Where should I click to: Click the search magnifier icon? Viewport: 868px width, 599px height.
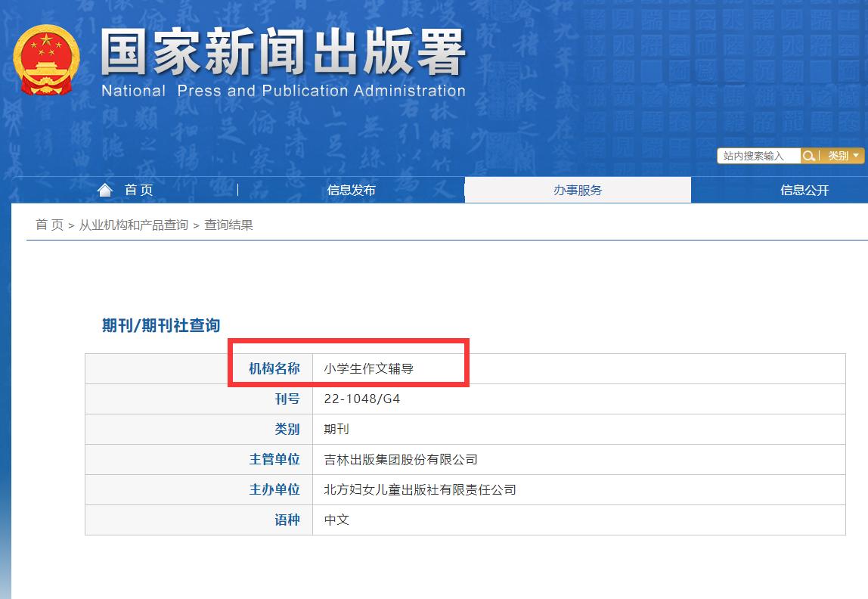point(808,156)
